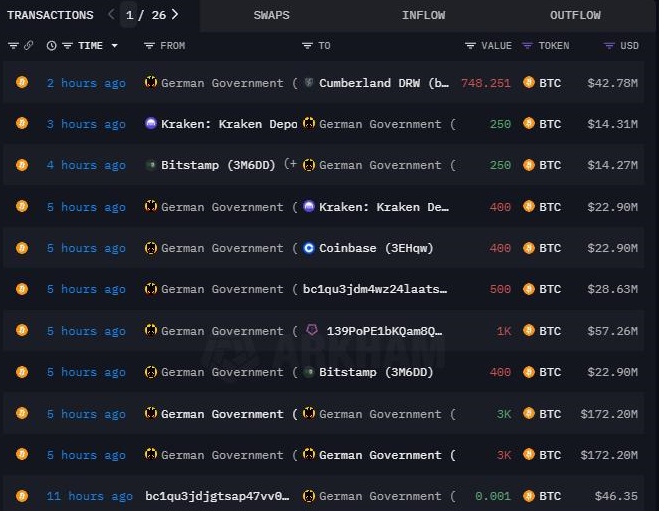Click the $14.31M USD amount
This screenshot has height=511, width=659.
point(612,124)
